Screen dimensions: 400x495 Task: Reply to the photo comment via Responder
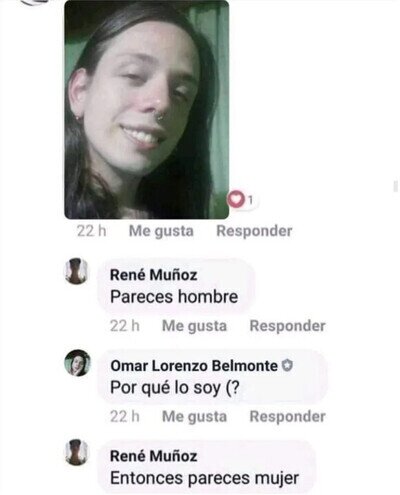click(254, 231)
